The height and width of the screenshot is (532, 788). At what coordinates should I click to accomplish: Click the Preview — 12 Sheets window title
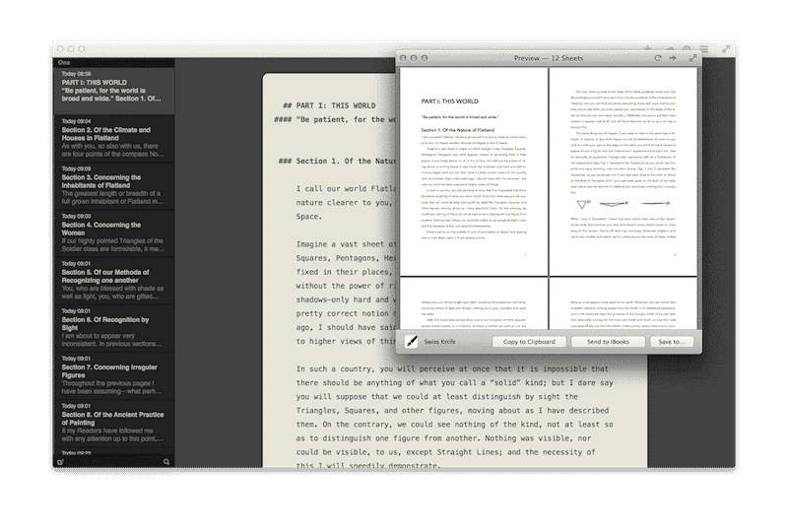pos(549,58)
